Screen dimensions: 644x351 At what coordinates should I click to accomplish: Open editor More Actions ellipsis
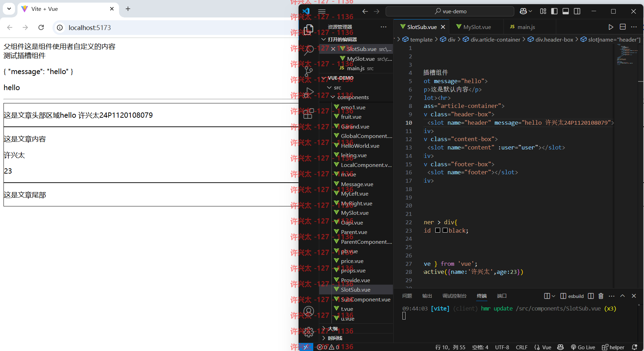coord(634,27)
